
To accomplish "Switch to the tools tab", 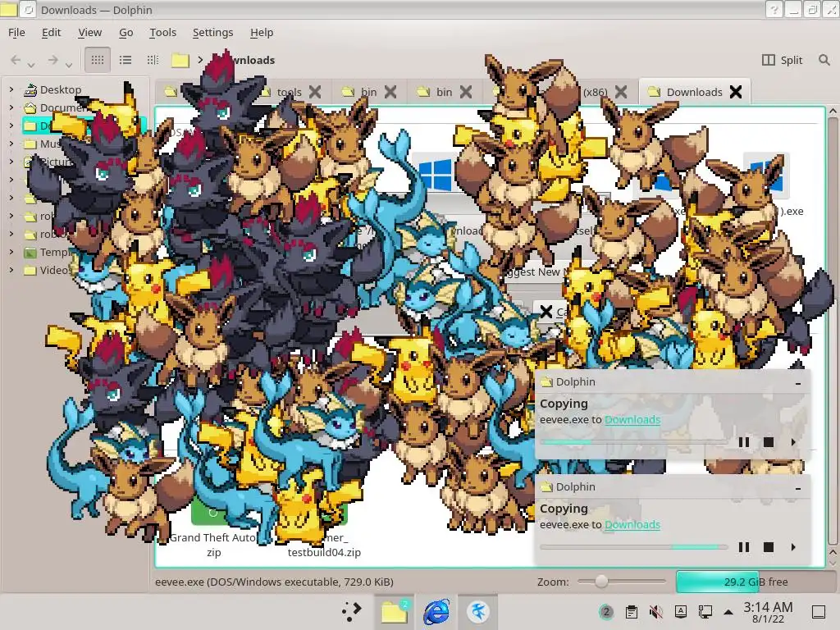I will tap(289, 92).
